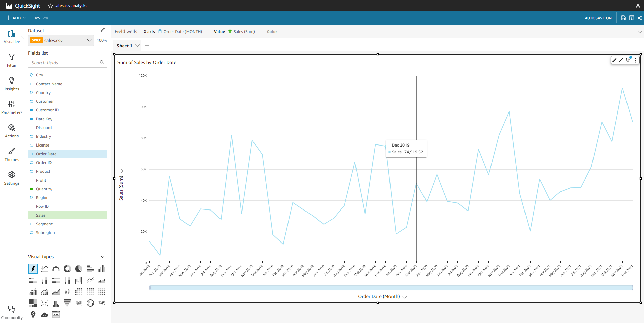This screenshot has height=323, width=644.
Task: Select the Custom visual content type
Action: 56,315
